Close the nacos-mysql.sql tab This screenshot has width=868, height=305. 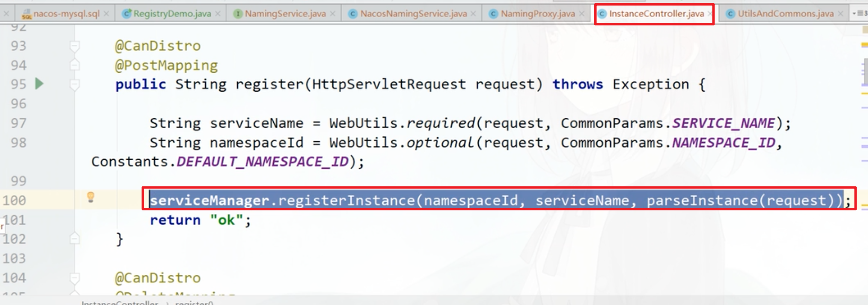pyautogui.click(x=106, y=14)
